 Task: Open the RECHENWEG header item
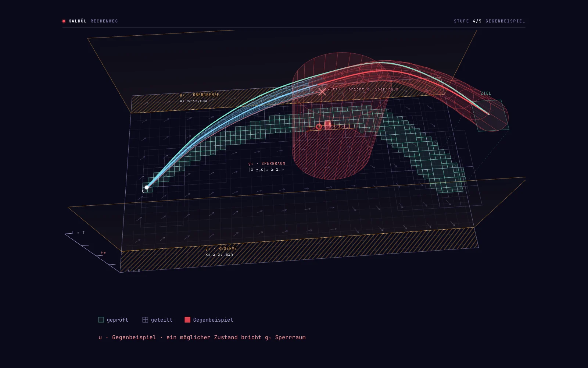(x=104, y=21)
